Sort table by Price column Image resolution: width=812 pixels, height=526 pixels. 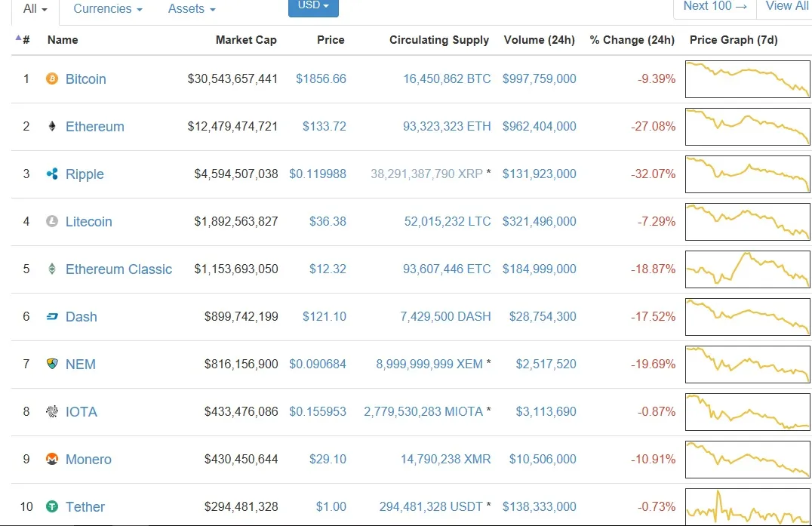[x=331, y=40]
